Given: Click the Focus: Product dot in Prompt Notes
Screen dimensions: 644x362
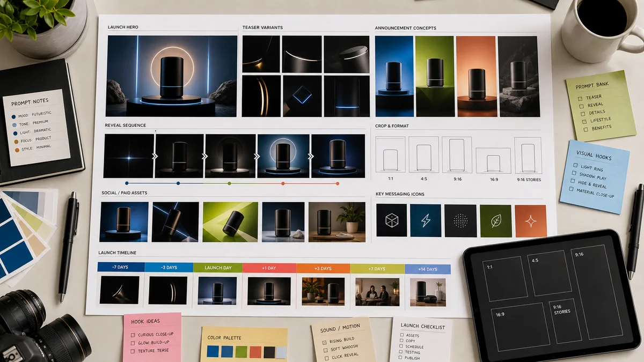Looking at the screenshot, I should (15, 142).
